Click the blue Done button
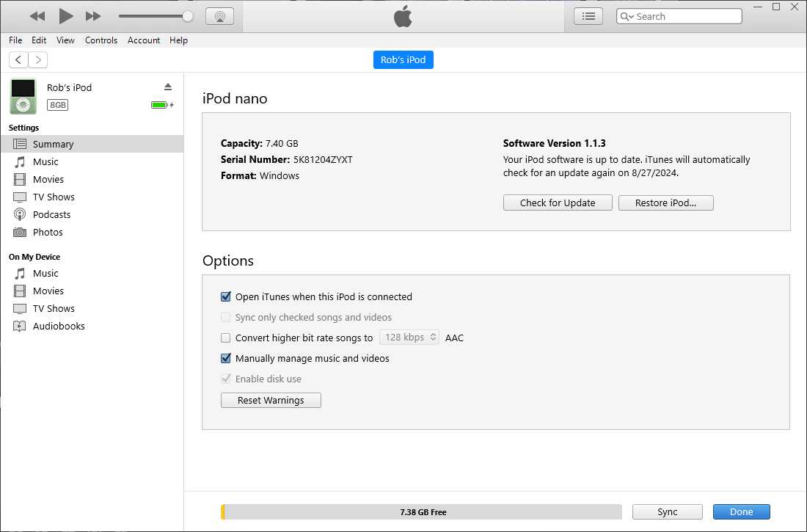This screenshot has width=807, height=532. point(741,512)
